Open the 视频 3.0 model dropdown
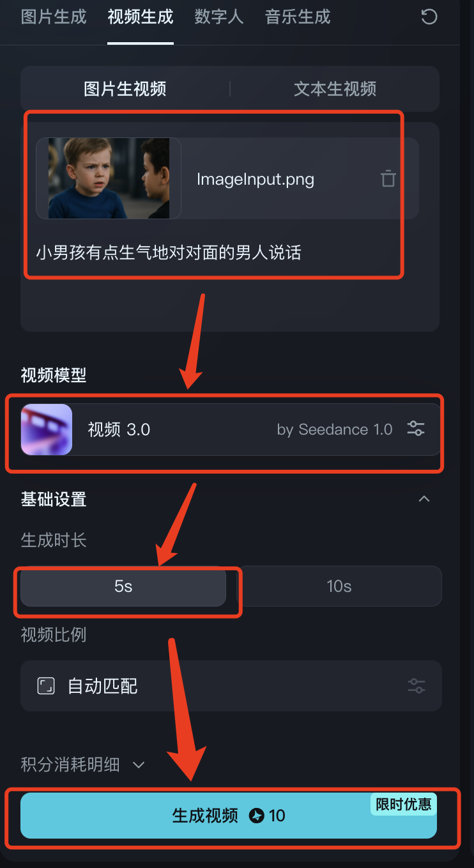 click(x=231, y=430)
